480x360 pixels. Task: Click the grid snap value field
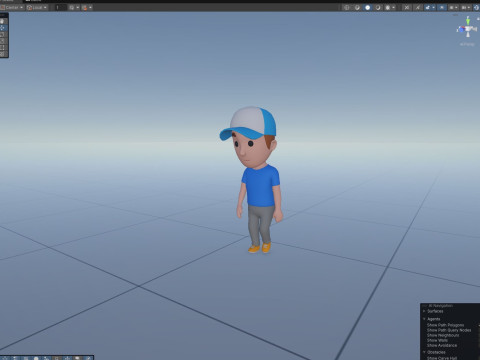[x=61, y=7]
